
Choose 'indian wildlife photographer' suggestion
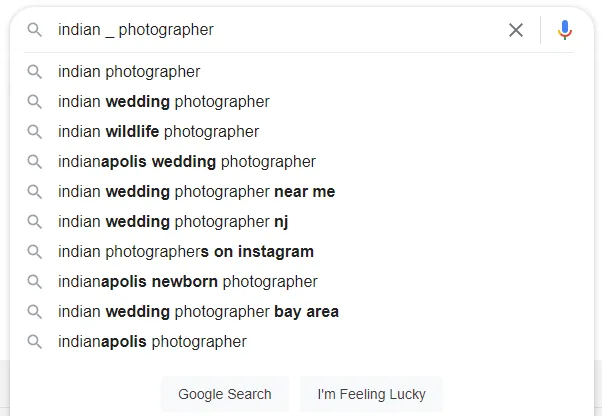pyautogui.click(x=158, y=132)
